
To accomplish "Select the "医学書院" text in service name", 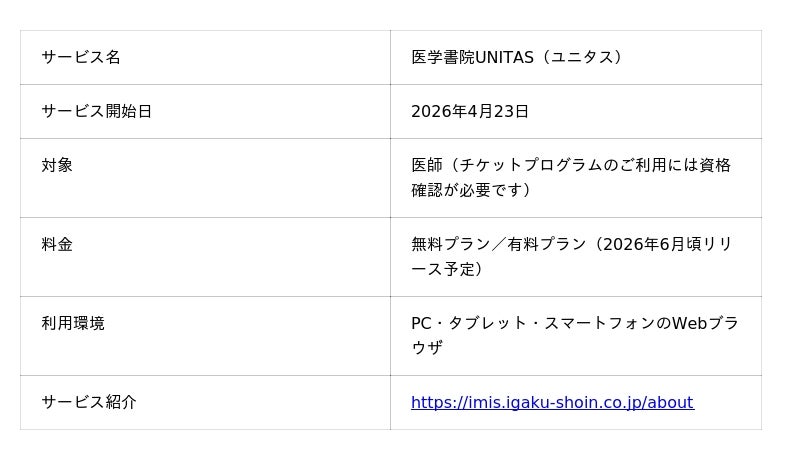I will click(x=442, y=58).
